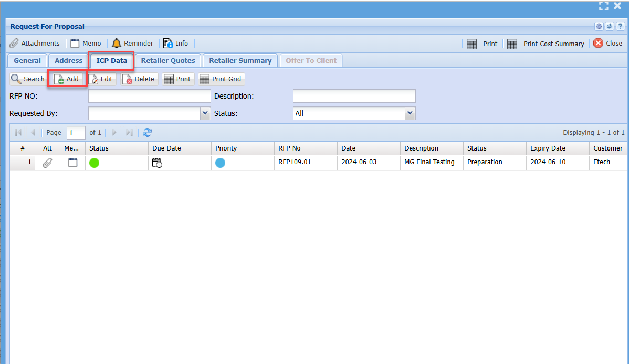
Task: Open the Info document icon
Action: pos(167,44)
